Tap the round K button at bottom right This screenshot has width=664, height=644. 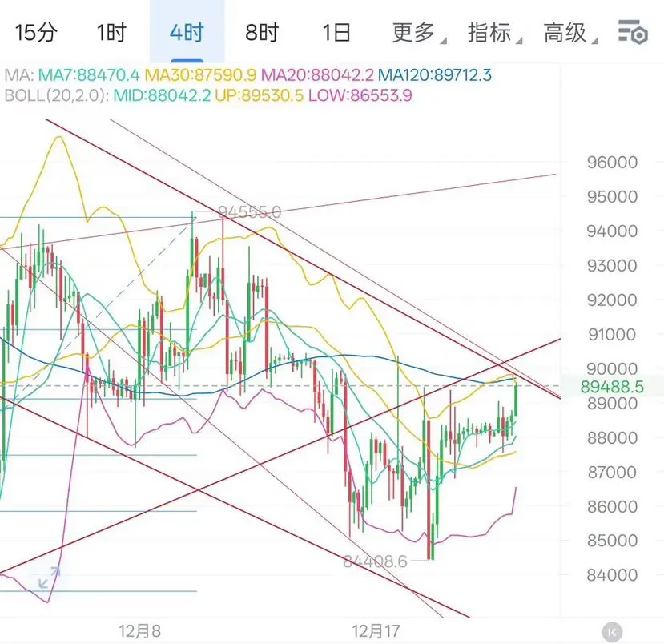(x=612, y=632)
